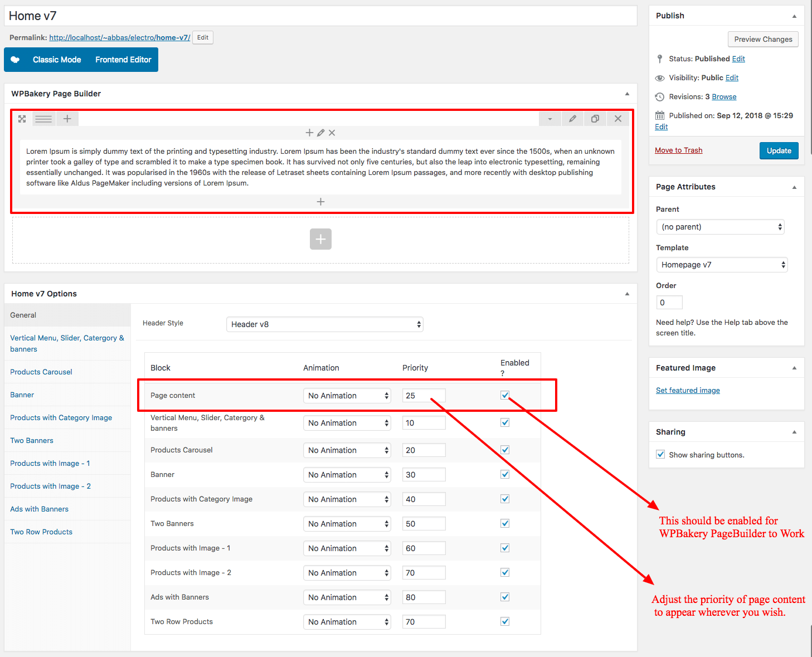Add column with row plus icon

point(67,119)
